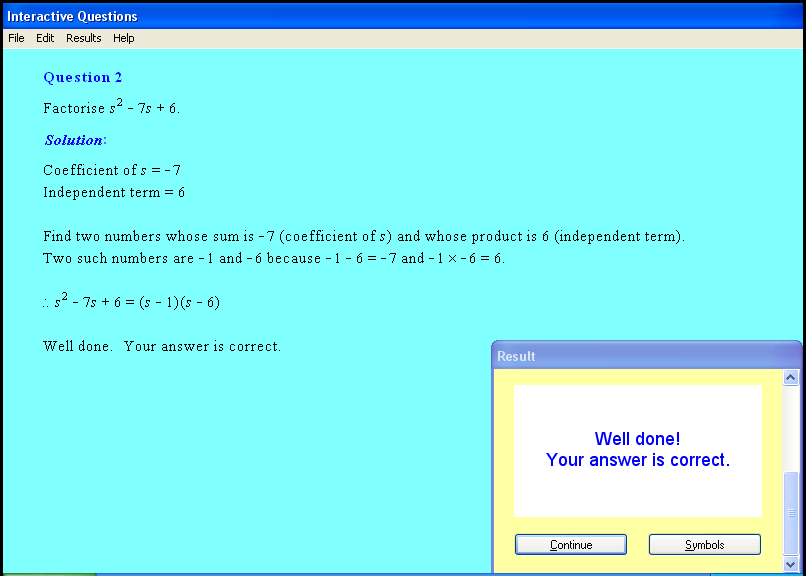Viewport: 806px width, 576px height.
Task: Click the 'Independent term = 6' line
Action: point(114,192)
